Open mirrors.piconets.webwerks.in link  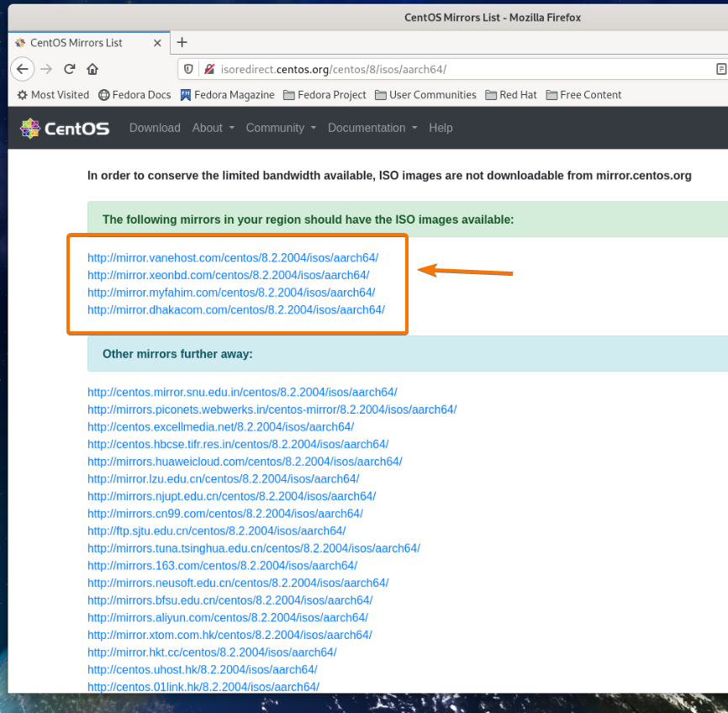(272, 409)
